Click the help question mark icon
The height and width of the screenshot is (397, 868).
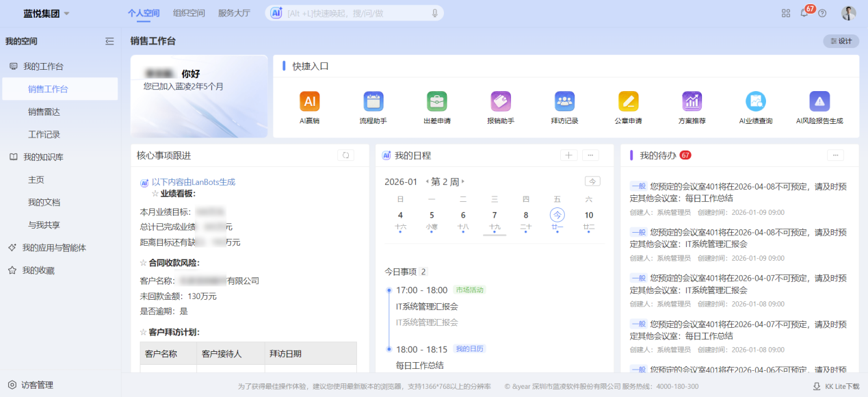pos(822,13)
